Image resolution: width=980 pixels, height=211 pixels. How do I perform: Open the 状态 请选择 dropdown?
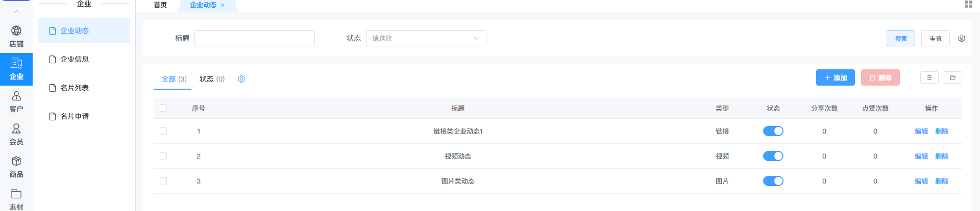click(x=426, y=38)
